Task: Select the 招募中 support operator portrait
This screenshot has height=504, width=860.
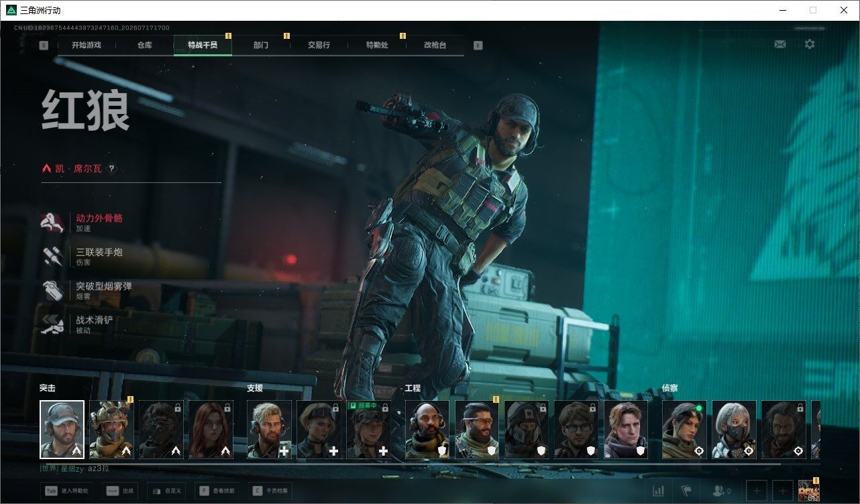Action: (x=368, y=430)
